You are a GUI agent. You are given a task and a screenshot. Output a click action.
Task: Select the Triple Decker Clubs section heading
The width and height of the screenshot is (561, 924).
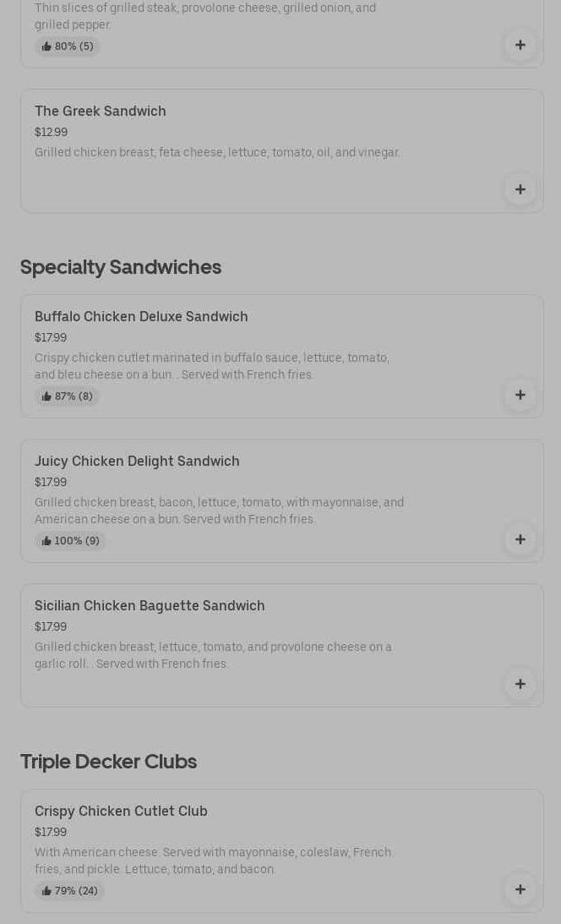[x=108, y=762]
